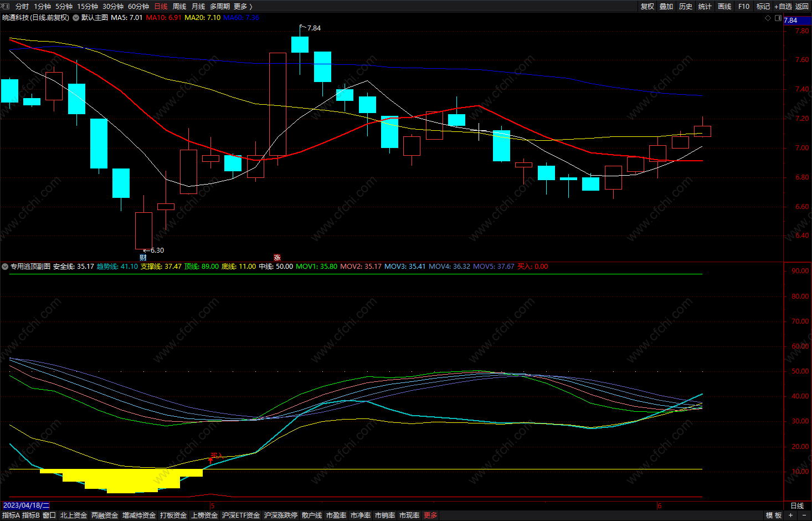
Task: Open the main chart indicator dropdown
Action: click(76, 18)
